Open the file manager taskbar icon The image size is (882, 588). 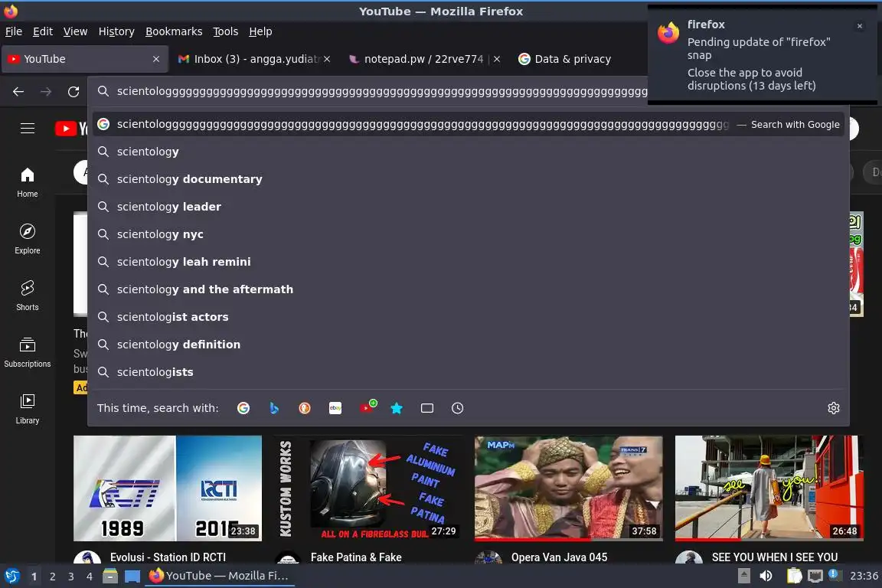click(x=110, y=576)
